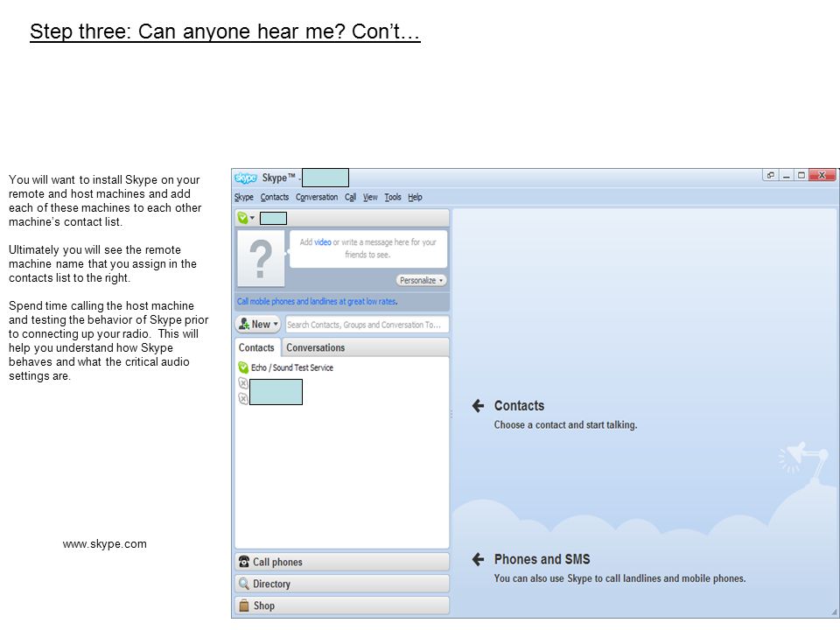Screen dimensions: 840x630
Task: Click the Call phones button
Action: (342, 562)
